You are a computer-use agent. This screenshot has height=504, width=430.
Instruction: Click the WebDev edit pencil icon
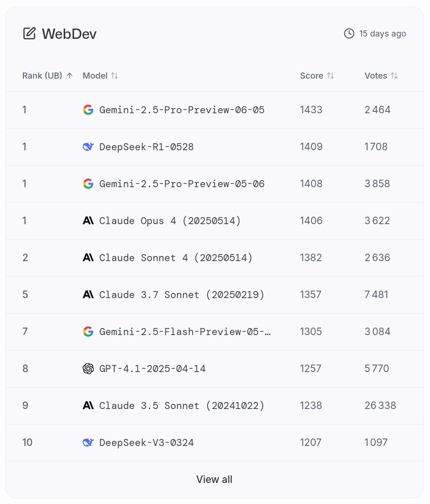30,34
